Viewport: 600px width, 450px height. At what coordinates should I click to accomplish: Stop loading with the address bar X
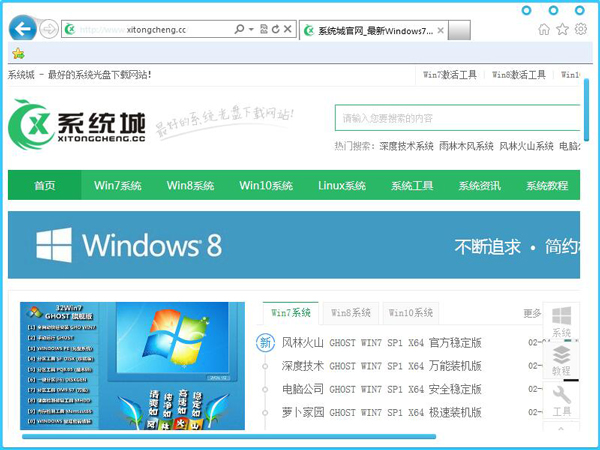(x=288, y=29)
